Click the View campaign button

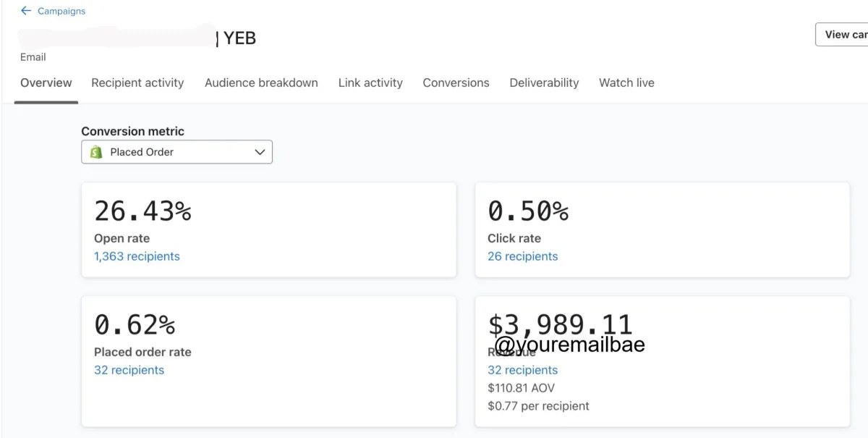tap(844, 34)
